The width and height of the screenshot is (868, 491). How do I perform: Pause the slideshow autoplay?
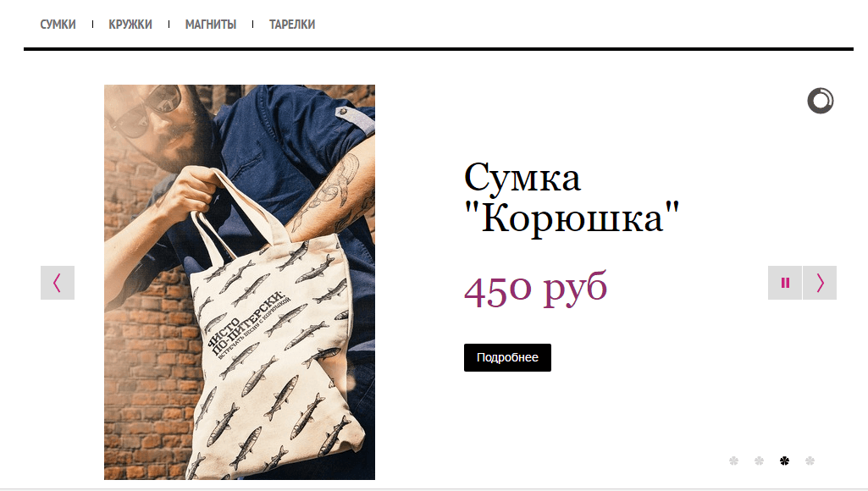coord(785,283)
